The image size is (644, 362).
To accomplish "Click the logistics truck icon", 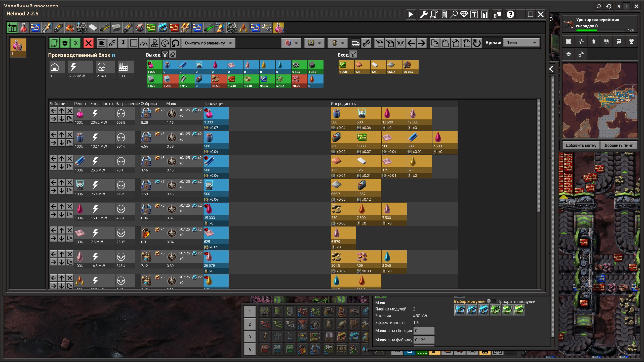I will (x=355, y=43).
